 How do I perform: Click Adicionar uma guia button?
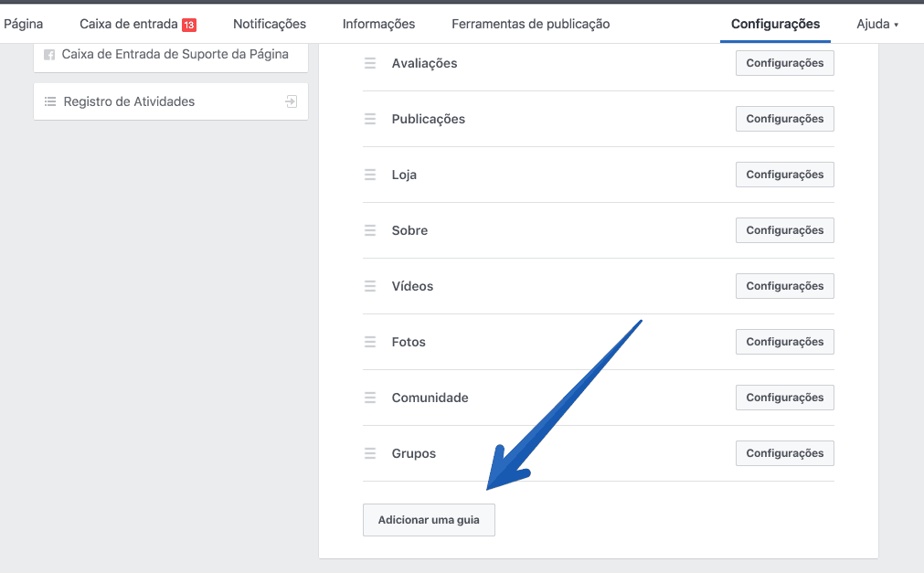click(429, 520)
